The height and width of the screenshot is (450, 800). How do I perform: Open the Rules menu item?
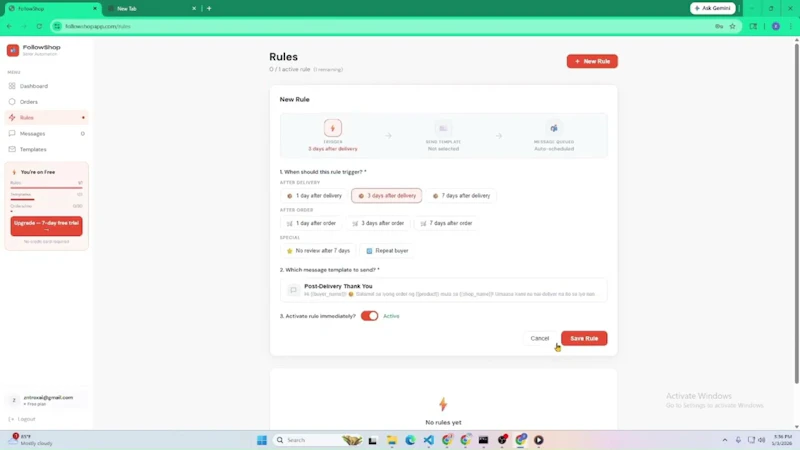46,118
